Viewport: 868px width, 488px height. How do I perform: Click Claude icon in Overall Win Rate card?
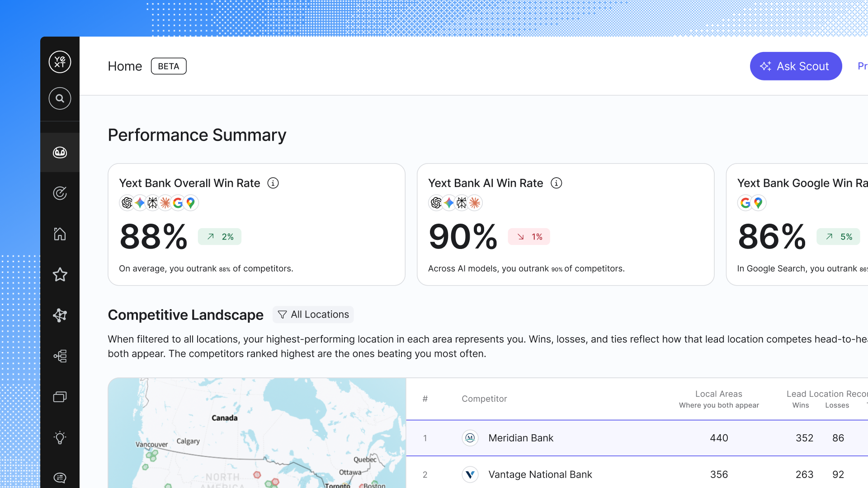pyautogui.click(x=165, y=203)
